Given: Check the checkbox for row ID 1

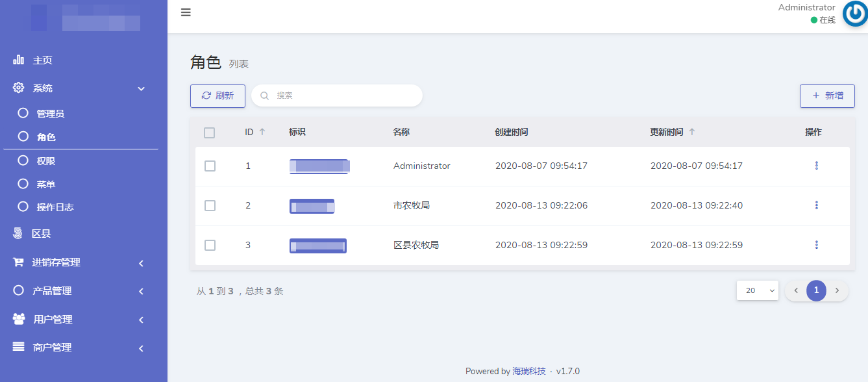Looking at the screenshot, I should (210, 166).
